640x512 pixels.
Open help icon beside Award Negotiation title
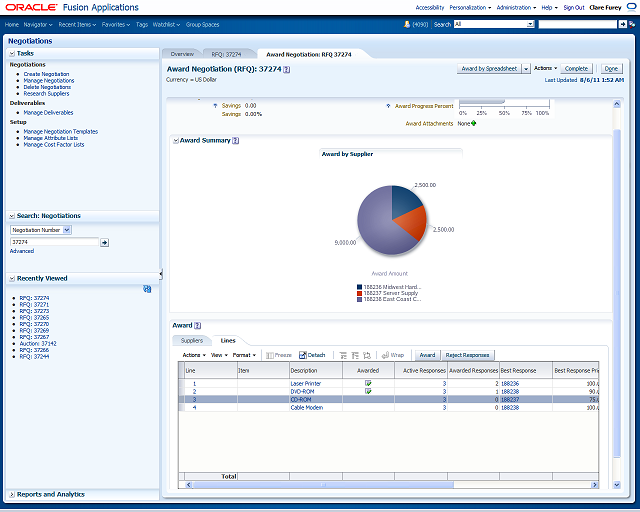[287, 69]
